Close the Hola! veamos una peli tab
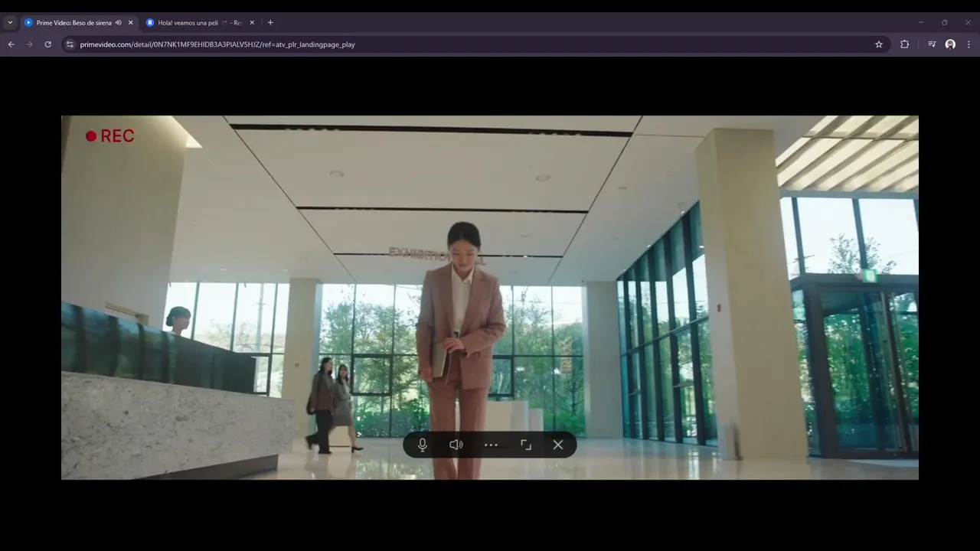 click(x=252, y=23)
